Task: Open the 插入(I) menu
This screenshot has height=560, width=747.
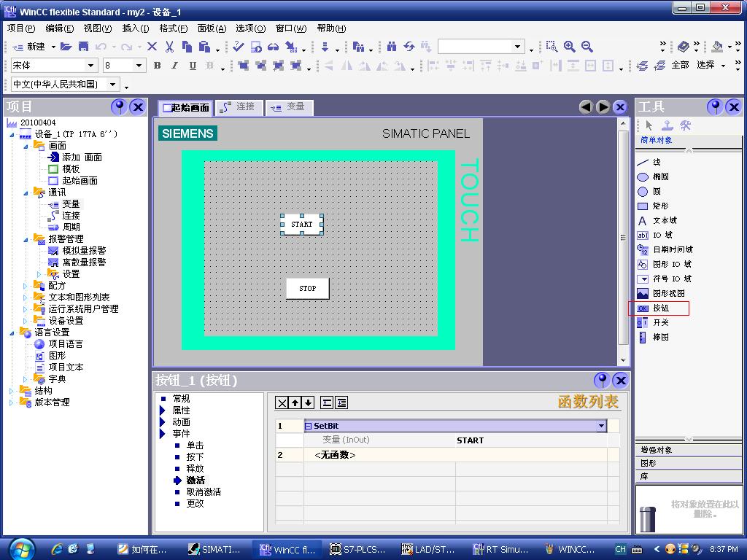Action: 135,28
